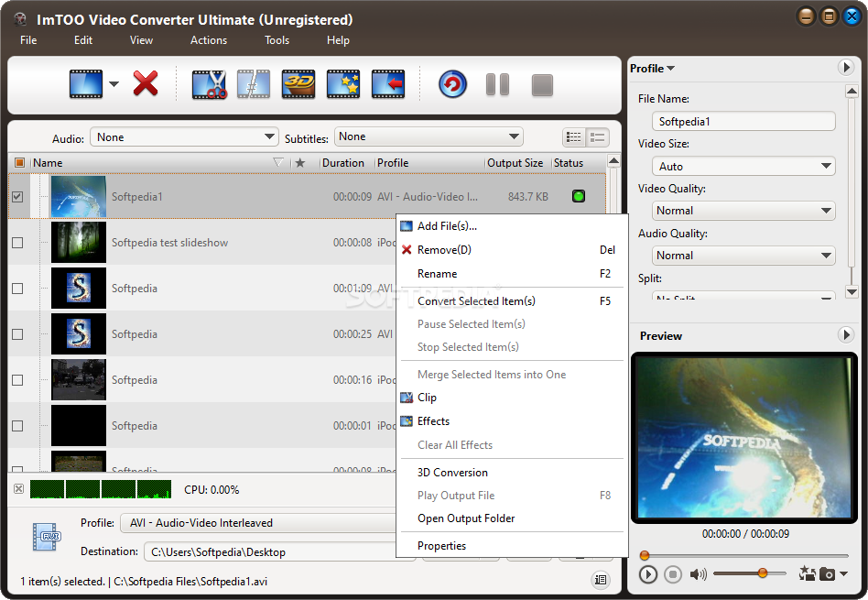Open the Actions menu
The image size is (868, 600).
(209, 40)
